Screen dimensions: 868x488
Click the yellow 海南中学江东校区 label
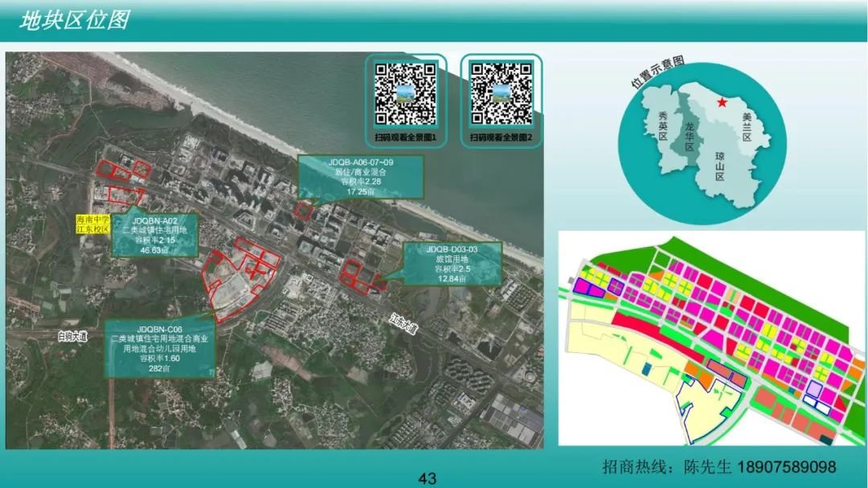click(89, 223)
